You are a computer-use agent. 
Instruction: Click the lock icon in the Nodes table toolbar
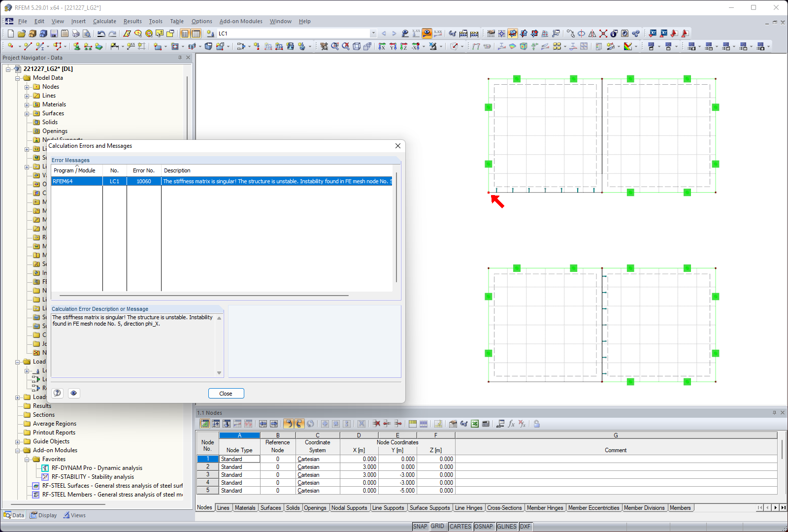click(x=537, y=424)
